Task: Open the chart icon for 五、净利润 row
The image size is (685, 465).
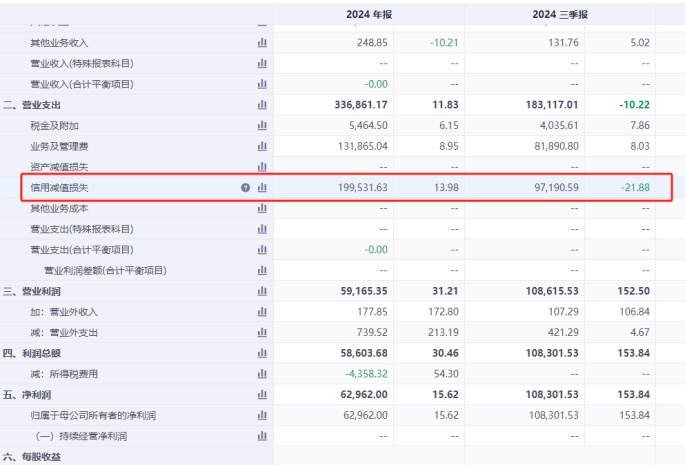Action: 262,394
